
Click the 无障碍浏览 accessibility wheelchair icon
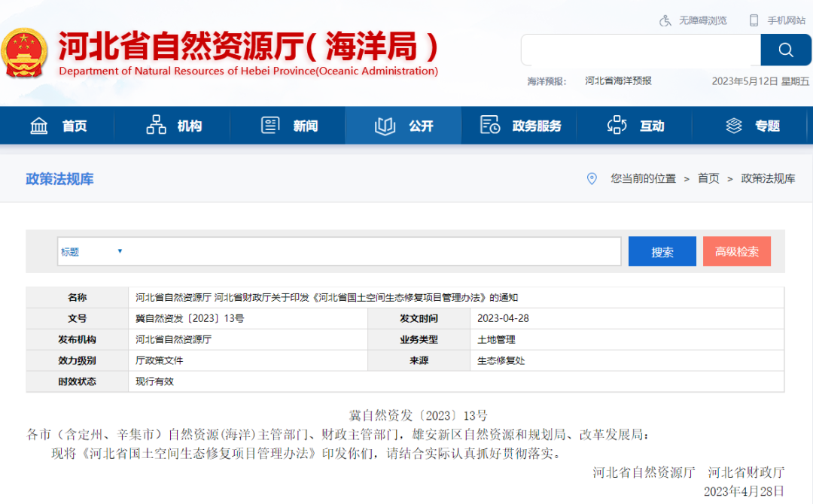click(664, 20)
